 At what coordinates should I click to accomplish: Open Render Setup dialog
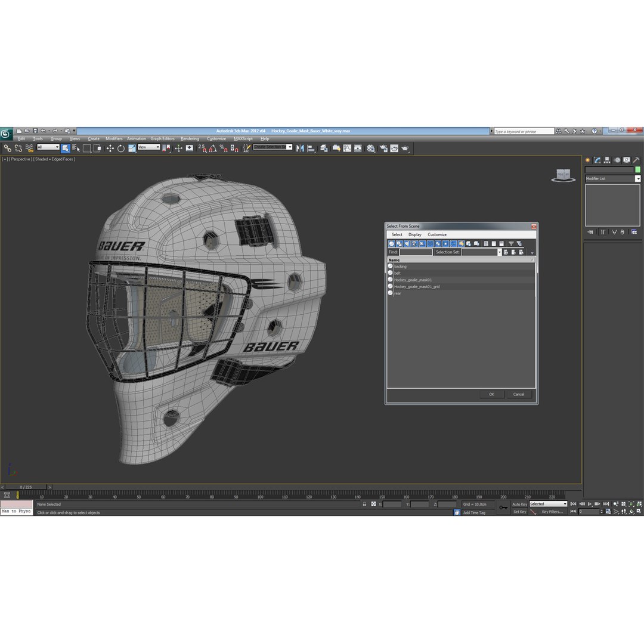tap(383, 148)
